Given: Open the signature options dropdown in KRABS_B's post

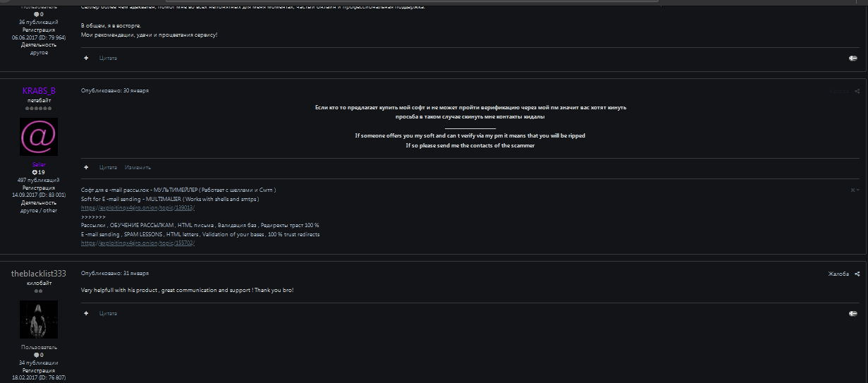Looking at the screenshot, I should 855,190.
